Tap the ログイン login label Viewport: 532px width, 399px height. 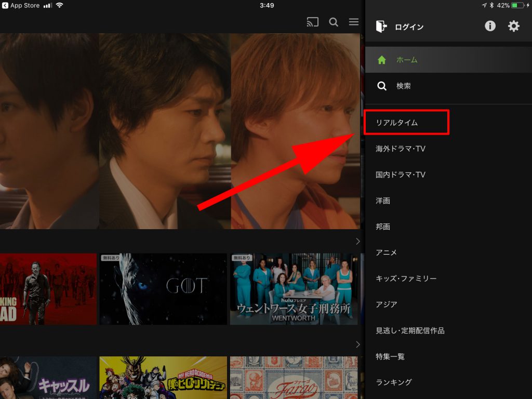pos(409,27)
